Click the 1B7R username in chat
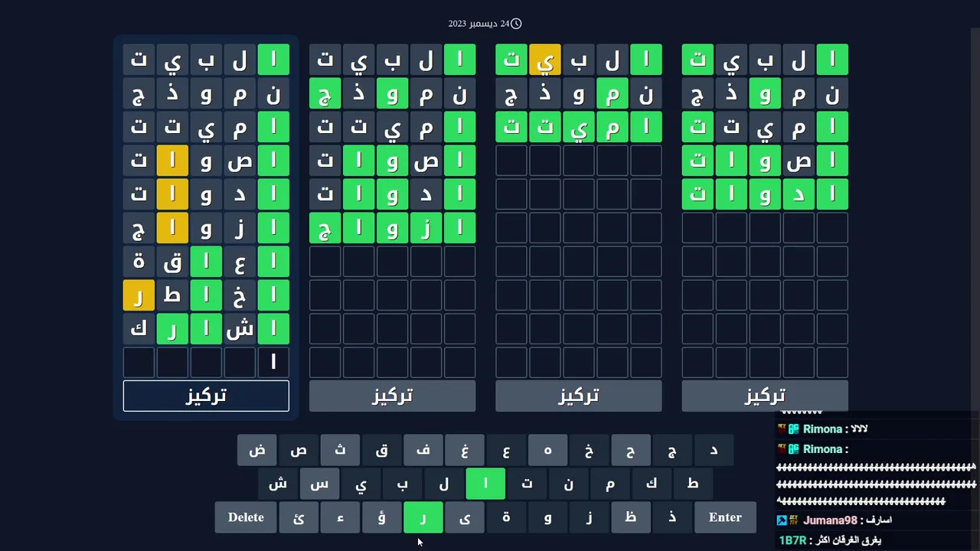The width and height of the screenshot is (980, 551). pyautogui.click(x=792, y=540)
